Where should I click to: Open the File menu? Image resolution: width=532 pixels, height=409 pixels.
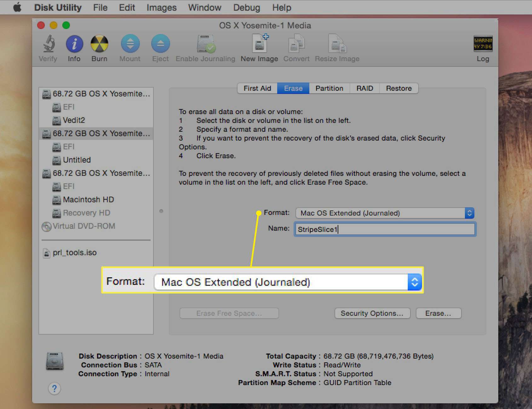point(100,7)
